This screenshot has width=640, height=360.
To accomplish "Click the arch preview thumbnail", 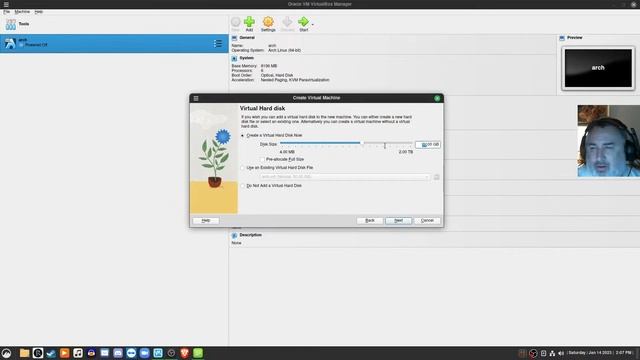I will (598, 68).
